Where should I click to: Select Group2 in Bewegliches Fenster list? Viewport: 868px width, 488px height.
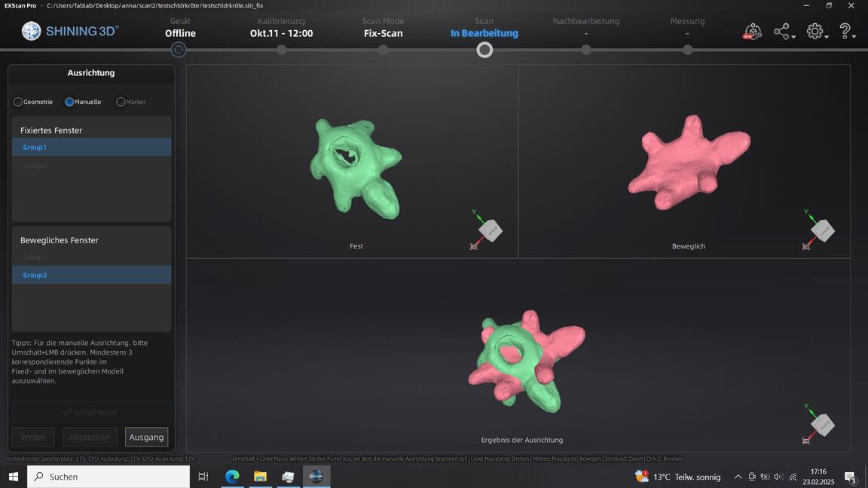(91, 275)
